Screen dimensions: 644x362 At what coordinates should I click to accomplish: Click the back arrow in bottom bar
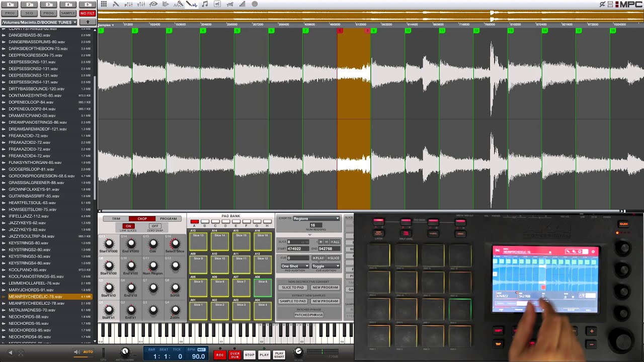tap(10, 352)
